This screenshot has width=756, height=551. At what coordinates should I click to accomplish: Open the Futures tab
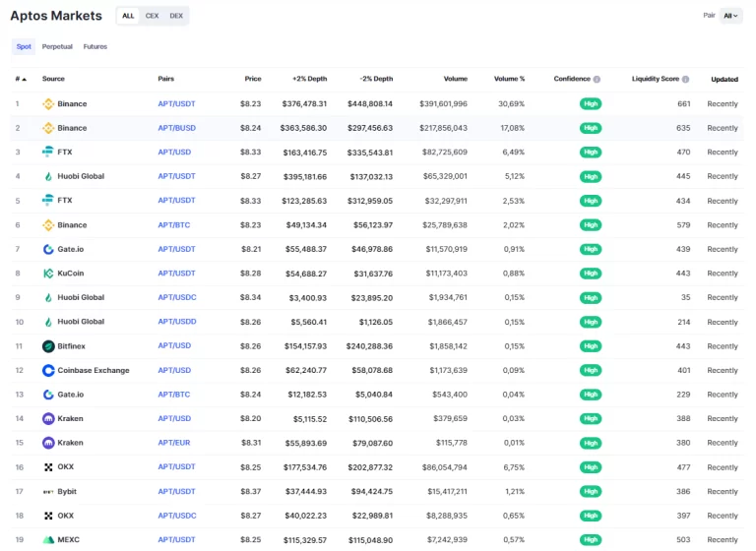[x=95, y=46]
